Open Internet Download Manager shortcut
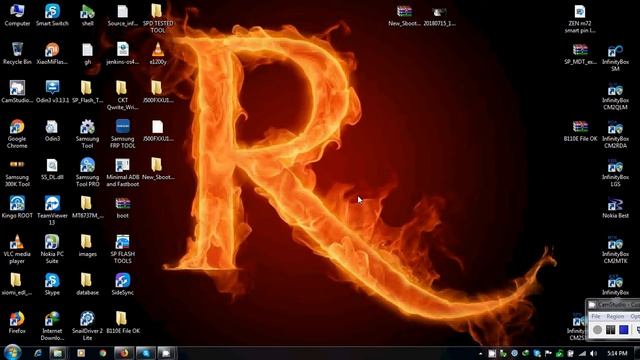Screen dimensions: 640x360 click(x=52, y=326)
